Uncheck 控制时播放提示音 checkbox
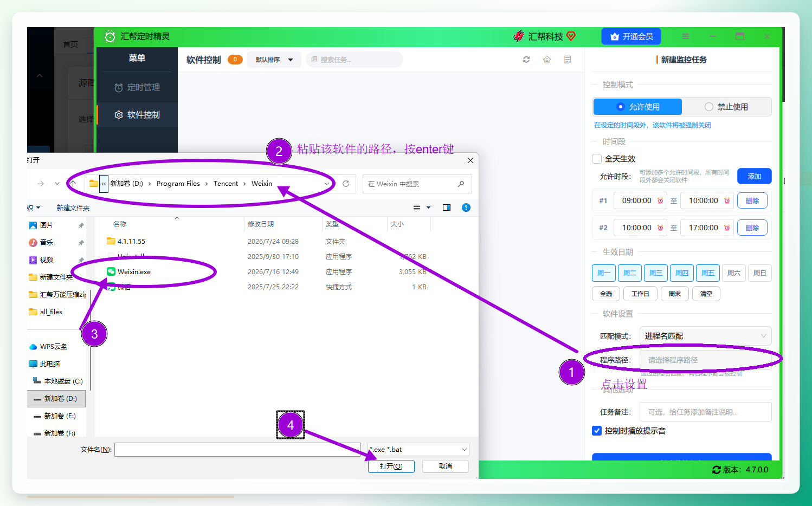This screenshot has height=506, width=812. pyautogui.click(x=597, y=431)
